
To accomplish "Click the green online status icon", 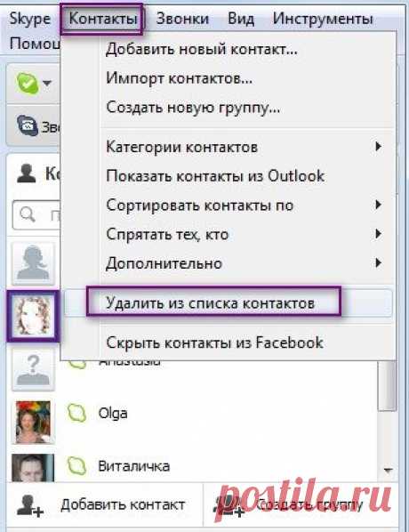I will coord(28,83).
